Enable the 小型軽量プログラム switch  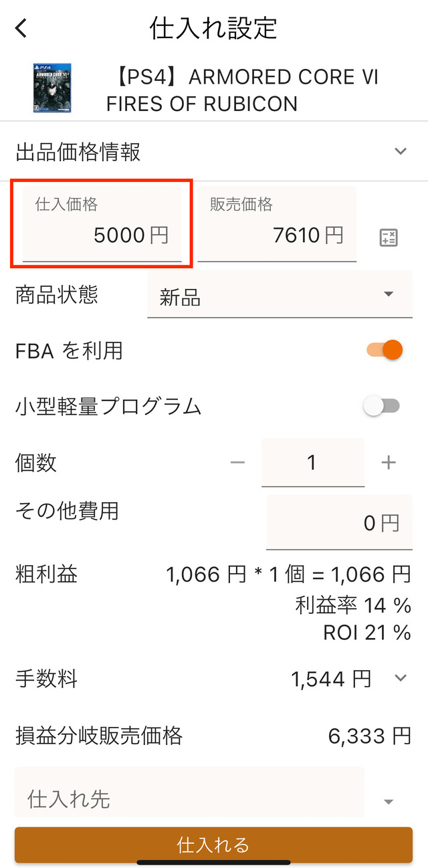coord(381,406)
